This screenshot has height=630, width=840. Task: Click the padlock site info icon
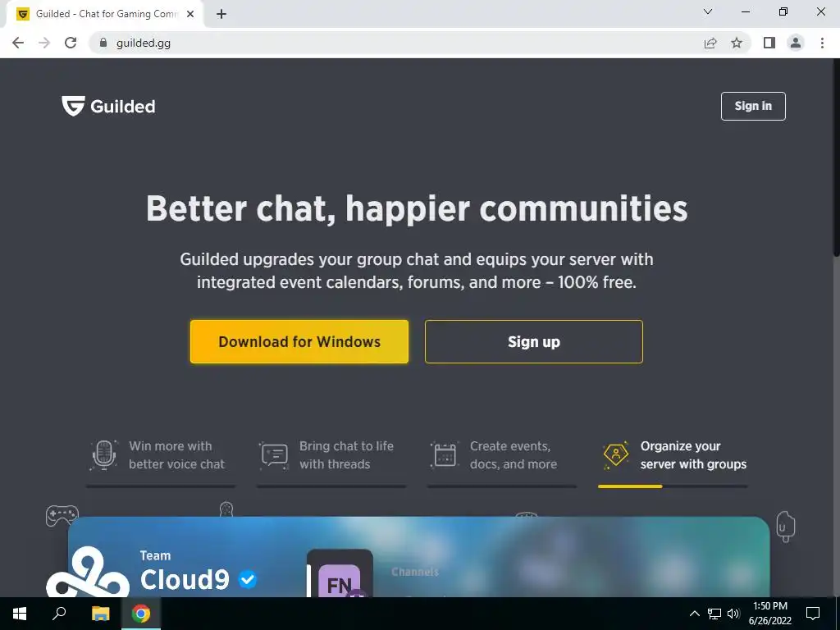(103, 43)
